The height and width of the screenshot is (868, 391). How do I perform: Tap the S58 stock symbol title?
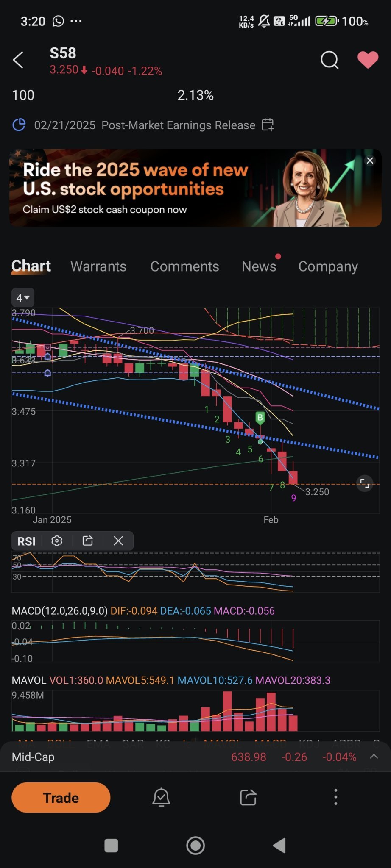[x=63, y=53]
